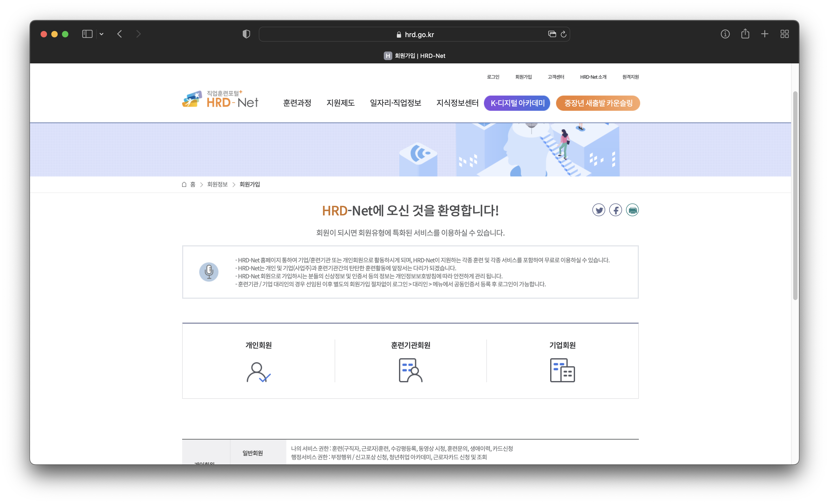Click the microphone notice icon
The height and width of the screenshot is (504, 829).
point(209,272)
